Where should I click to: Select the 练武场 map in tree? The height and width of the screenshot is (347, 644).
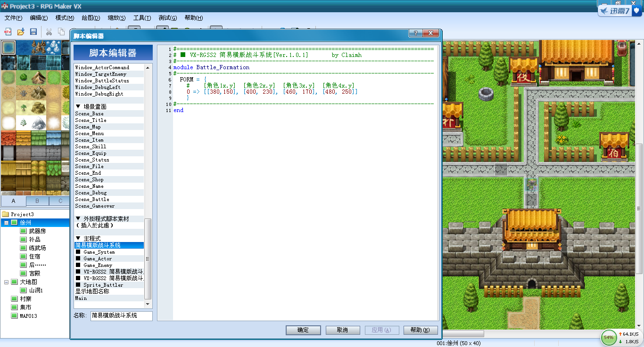coord(37,248)
